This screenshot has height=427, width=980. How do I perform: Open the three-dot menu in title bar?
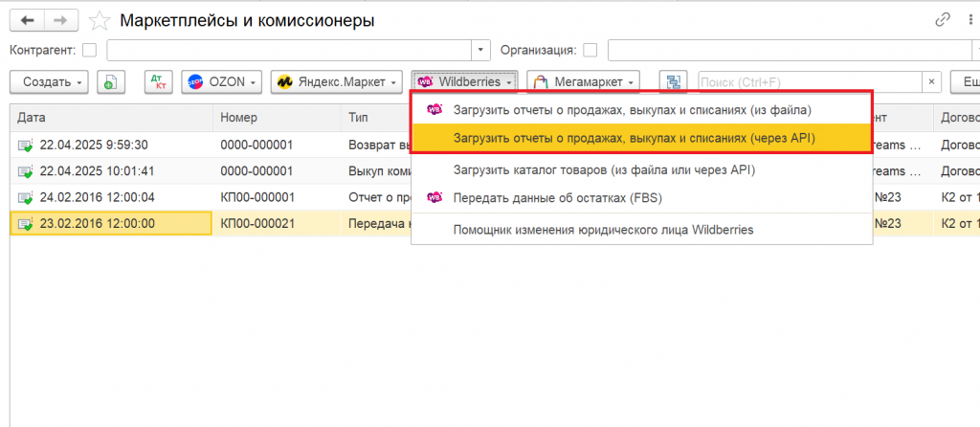[x=970, y=20]
